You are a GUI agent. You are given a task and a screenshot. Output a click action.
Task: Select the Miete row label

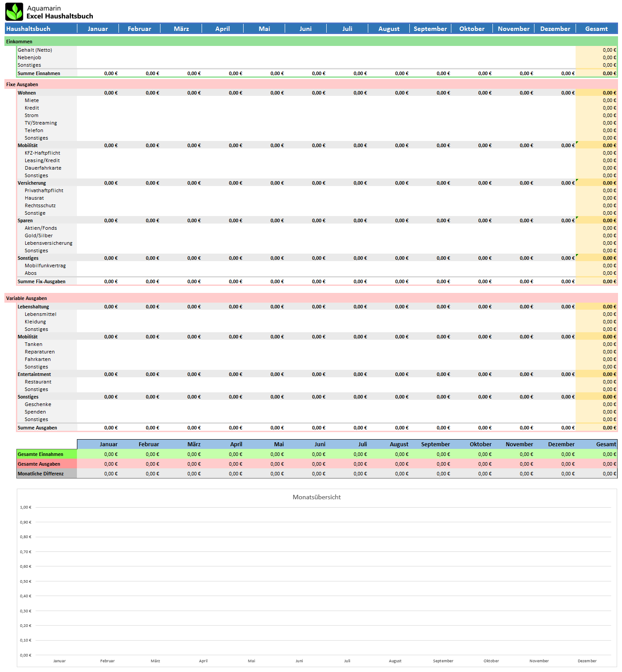pyautogui.click(x=32, y=100)
